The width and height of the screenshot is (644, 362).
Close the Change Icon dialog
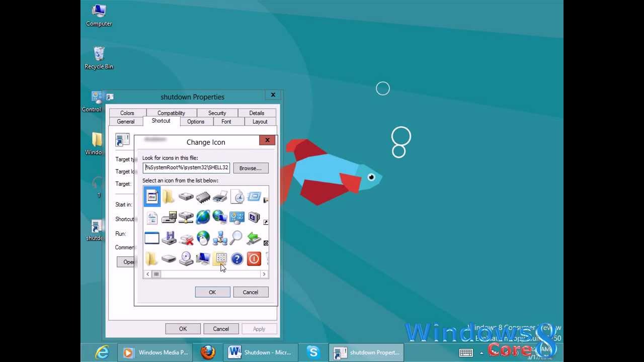pos(267,140)
